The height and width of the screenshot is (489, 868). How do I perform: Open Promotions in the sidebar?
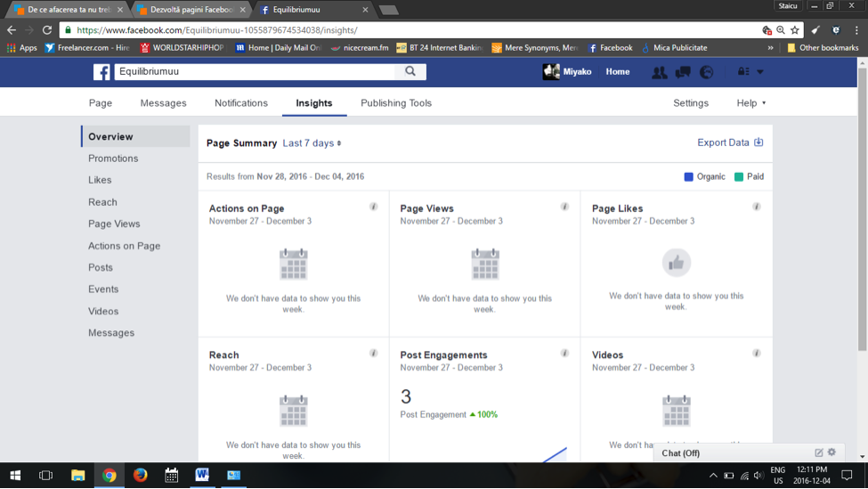coord(113,159)
